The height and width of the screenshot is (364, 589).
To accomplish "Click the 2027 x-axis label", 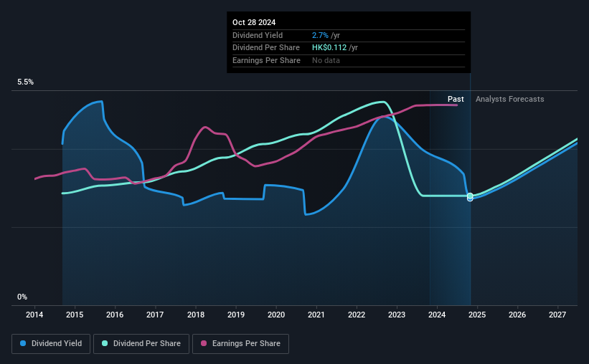I will click(x=557, y=315).
